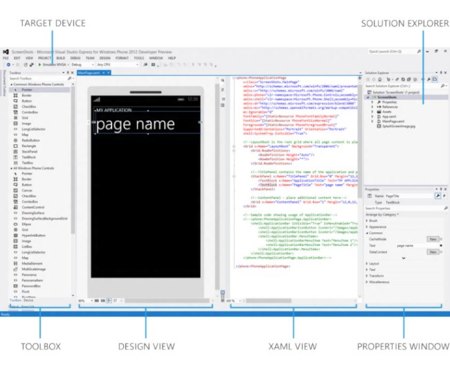Open the BUILD menu

(61, 58)
